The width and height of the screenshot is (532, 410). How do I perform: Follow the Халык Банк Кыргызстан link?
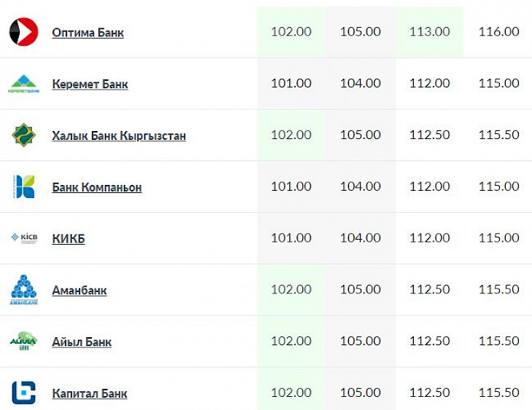(x=119, y=136)
